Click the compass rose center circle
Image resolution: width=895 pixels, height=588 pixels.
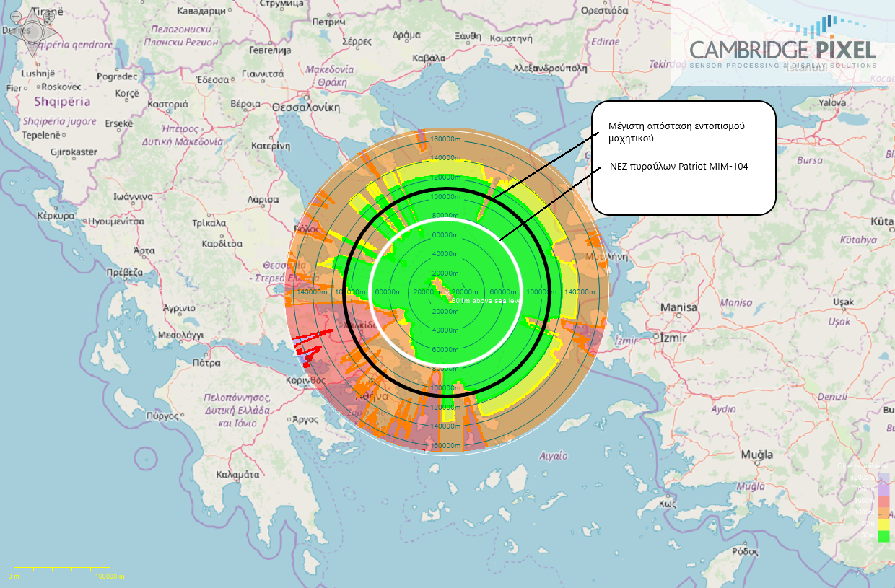pos(32,31)
